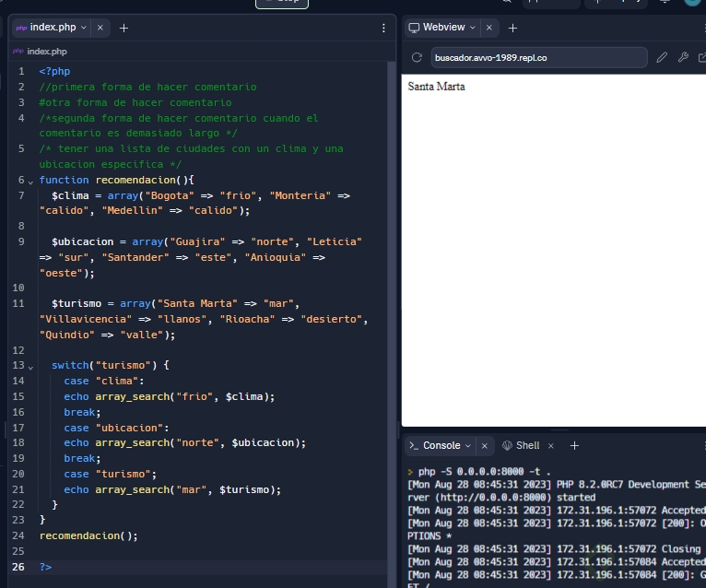
Task: Click the index.php breadcrumb file name
Action: point(47,52)
